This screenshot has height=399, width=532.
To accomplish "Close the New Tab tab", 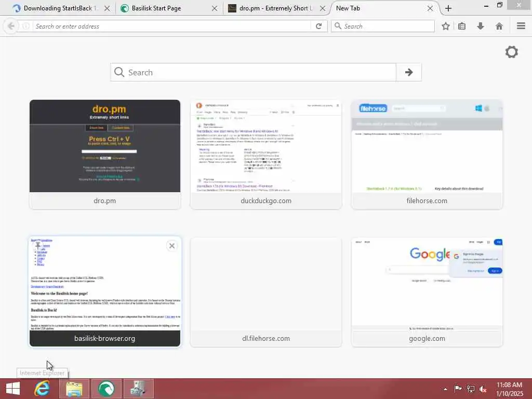I will click(x=430, y=8).
